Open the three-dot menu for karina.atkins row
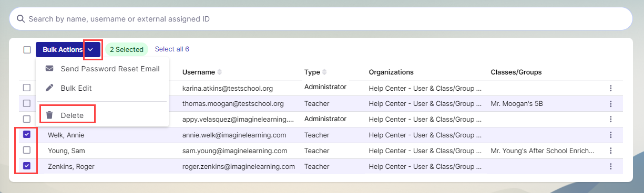 (610, 88)
